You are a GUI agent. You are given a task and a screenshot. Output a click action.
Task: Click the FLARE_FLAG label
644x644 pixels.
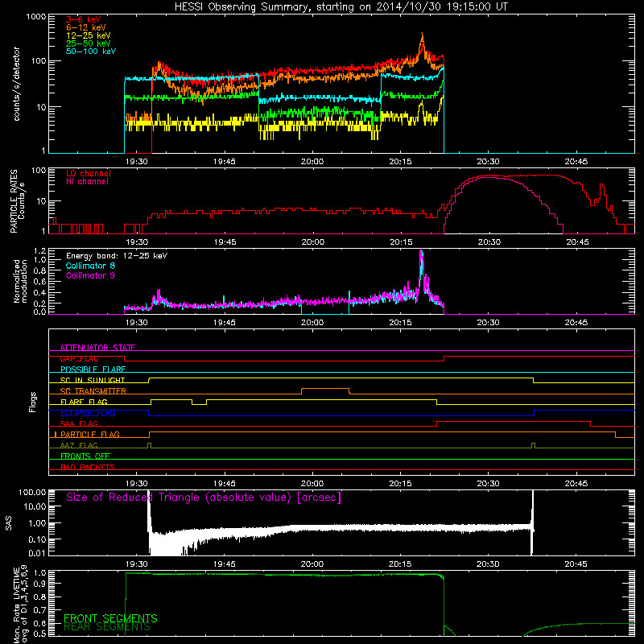(x=84, y=402)
